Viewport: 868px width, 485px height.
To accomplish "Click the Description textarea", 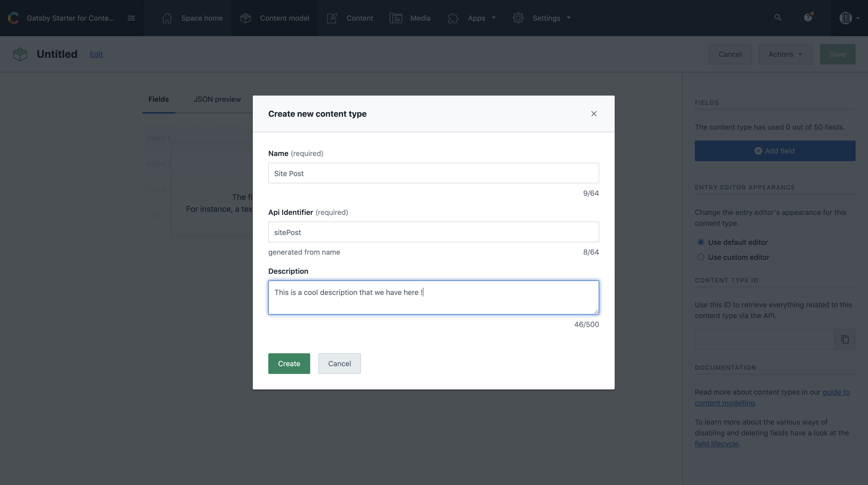I will tap(433, 298).
